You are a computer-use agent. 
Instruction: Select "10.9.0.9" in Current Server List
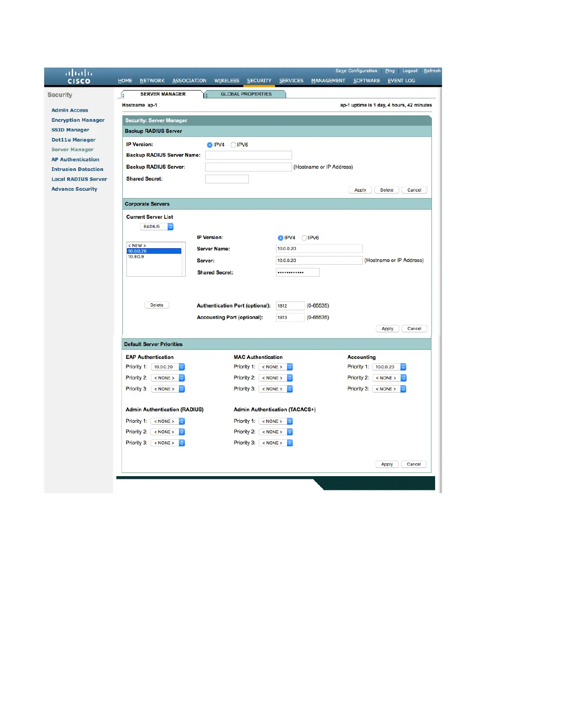(154, 257)
